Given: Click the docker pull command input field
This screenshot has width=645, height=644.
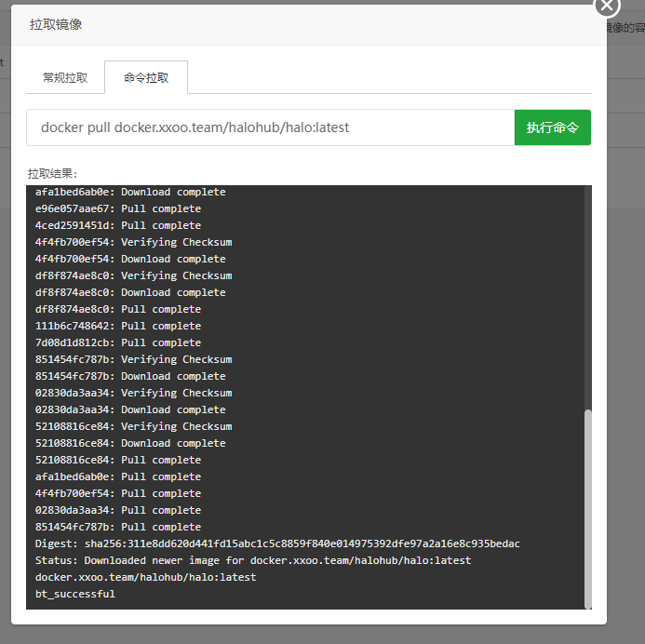Looking at the screenshot, I should pyautogui.click(x=270, y=127).
